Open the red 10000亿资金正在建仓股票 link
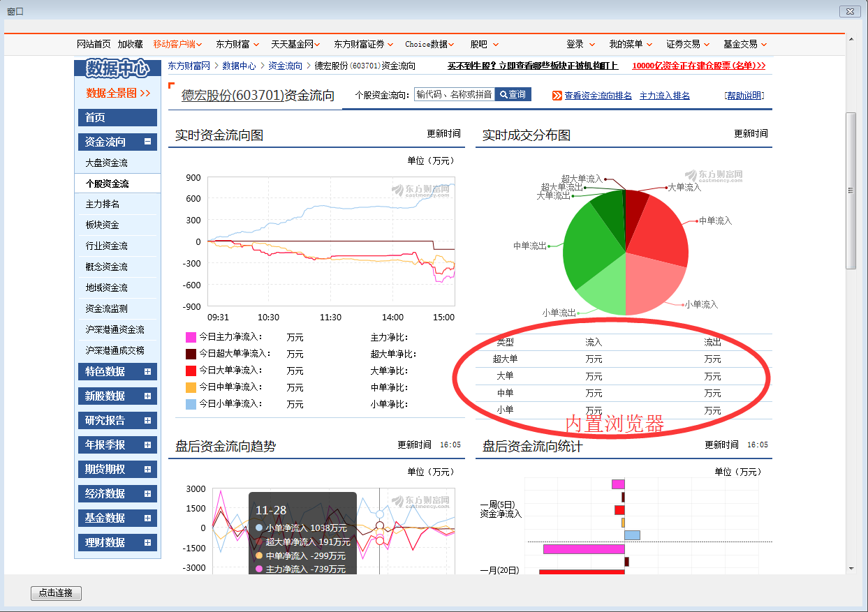This screenshot has width=868, height=612. [699, 66]
